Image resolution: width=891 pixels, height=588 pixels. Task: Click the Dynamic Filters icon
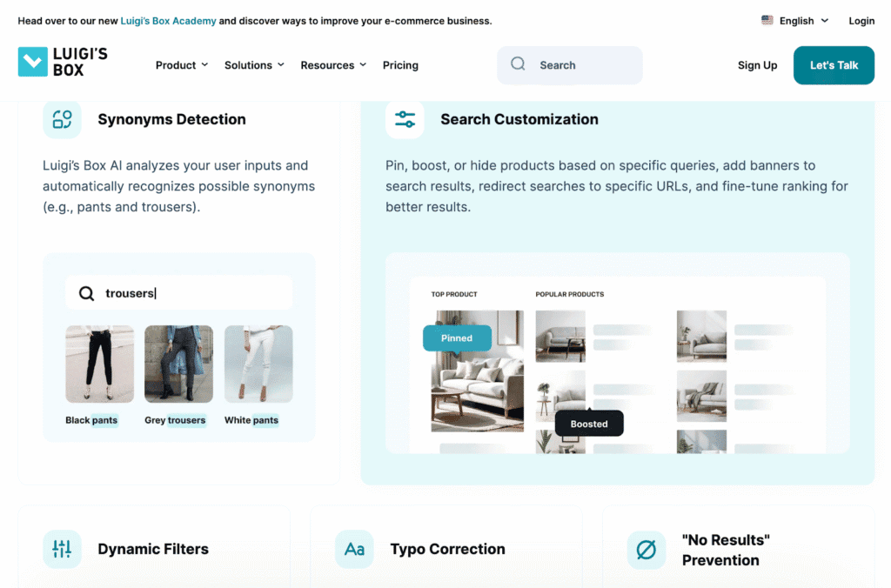click(x=62, y=549)
